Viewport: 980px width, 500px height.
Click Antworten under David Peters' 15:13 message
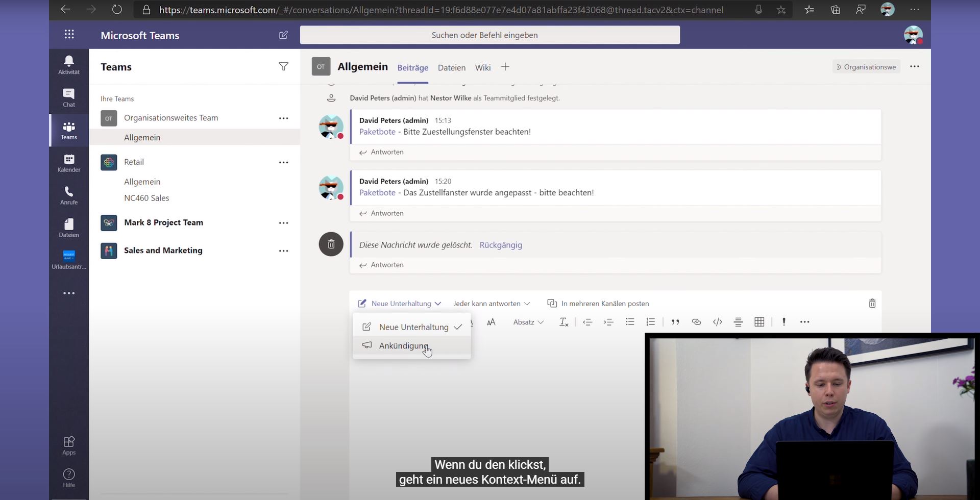point(386,152)
